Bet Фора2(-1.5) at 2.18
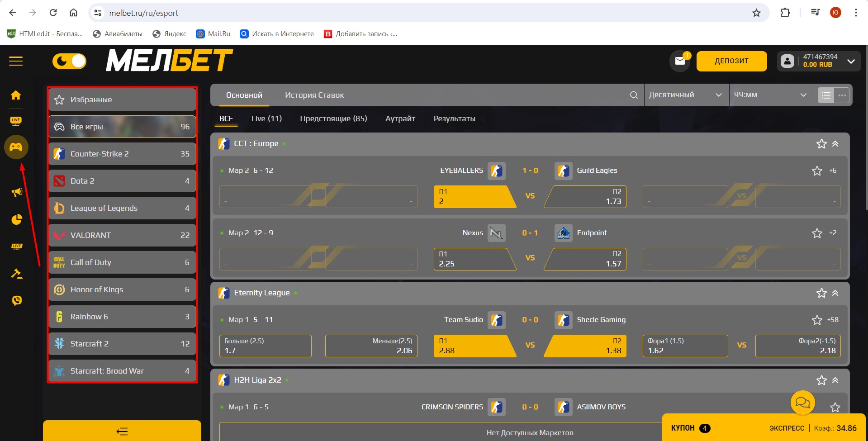The height and width of the screenshot is (441, 868). coord(798,346)
